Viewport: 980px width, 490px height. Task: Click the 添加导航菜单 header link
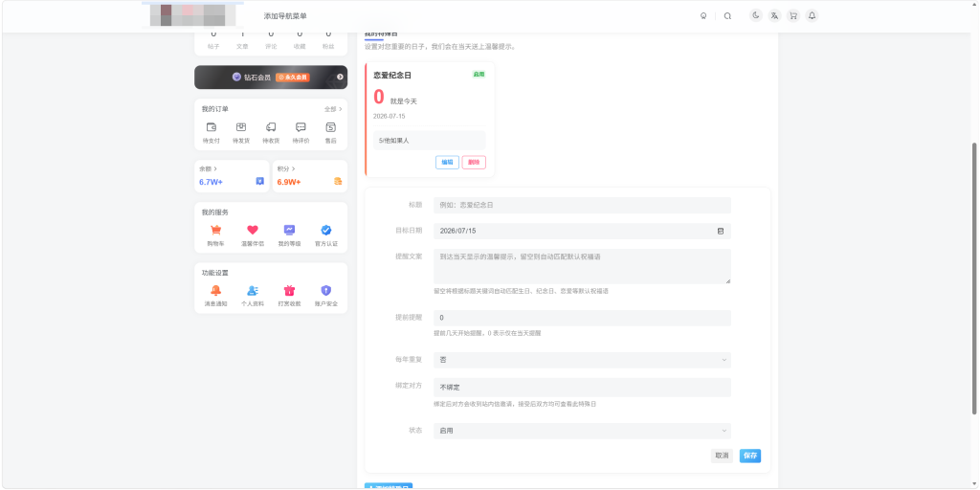coord(285,16)
